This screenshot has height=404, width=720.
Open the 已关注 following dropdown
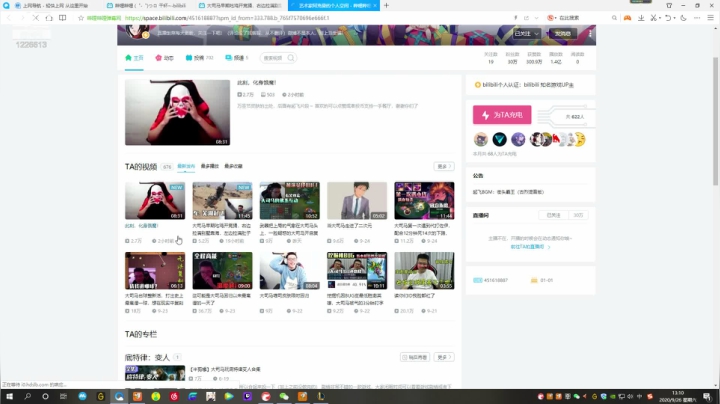point(527,34)
